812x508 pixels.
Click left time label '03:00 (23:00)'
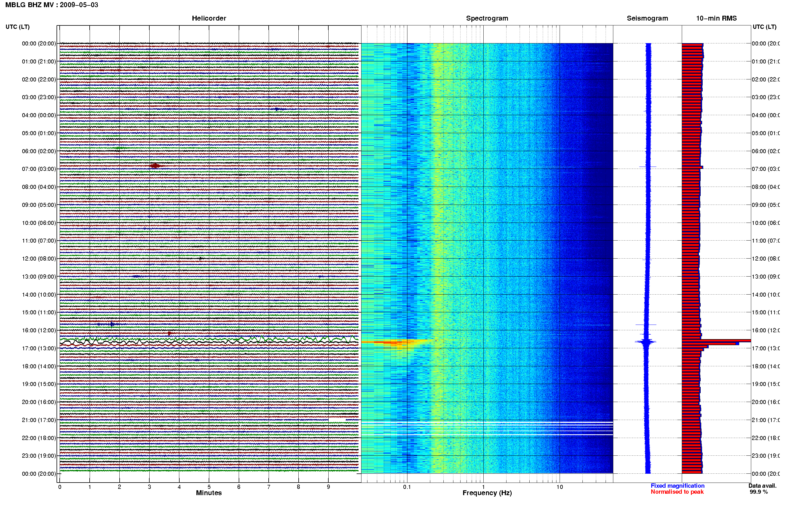39,97
